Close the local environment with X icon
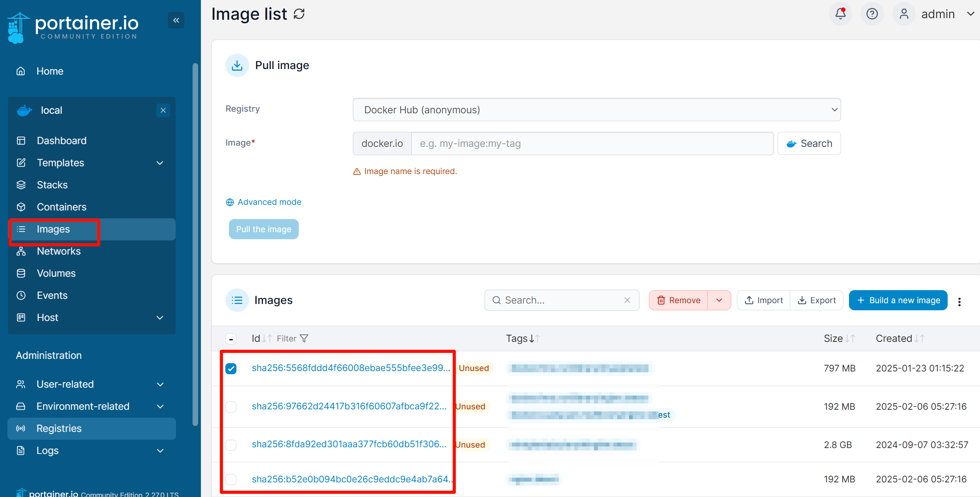The image size is (980, 497). pyautogui.click(x=163, y=110)
